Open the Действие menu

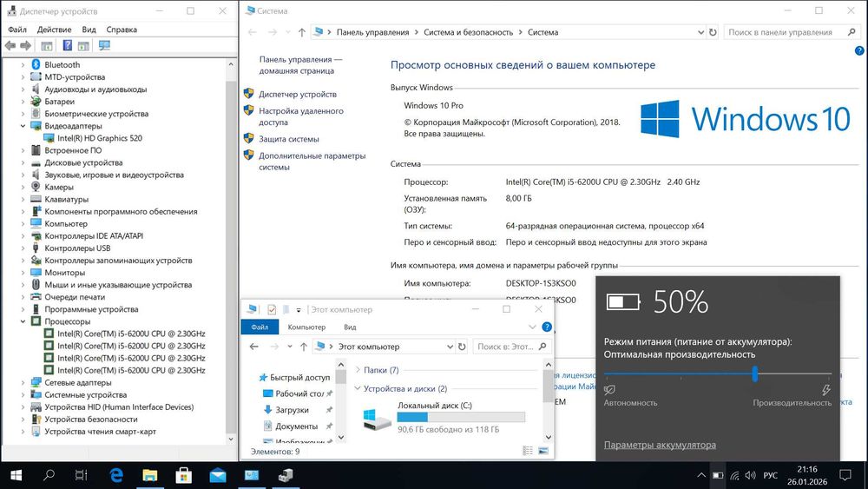54,30
